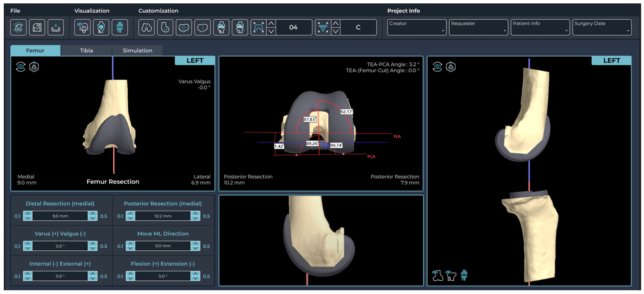Click the reload project file icon
The image size is (644, 294).
click(18, 27)
